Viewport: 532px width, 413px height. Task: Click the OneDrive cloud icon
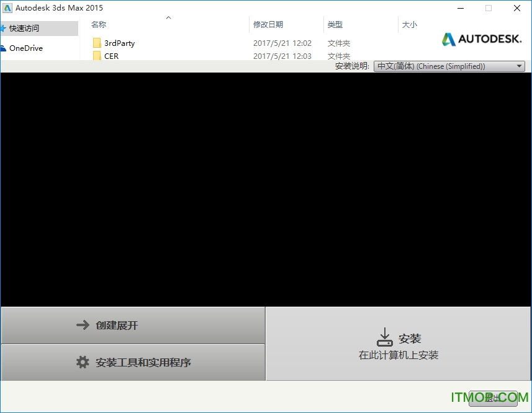(x=2, y=48)
